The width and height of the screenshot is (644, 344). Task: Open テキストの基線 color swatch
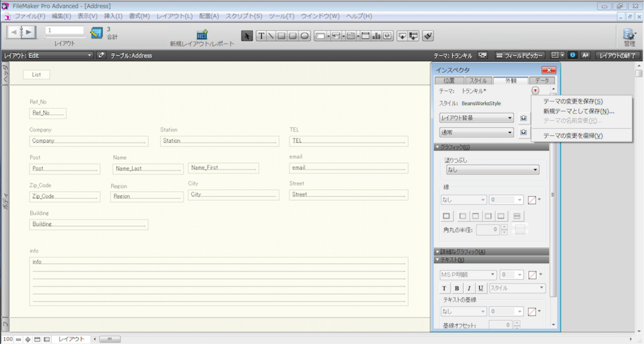[x=532, y=311]
